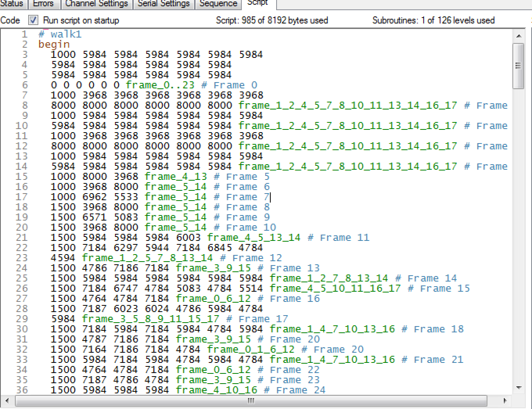Open the Errors tab
The height and width of the screenshot is (409, 532).
(x=43, y=3)
